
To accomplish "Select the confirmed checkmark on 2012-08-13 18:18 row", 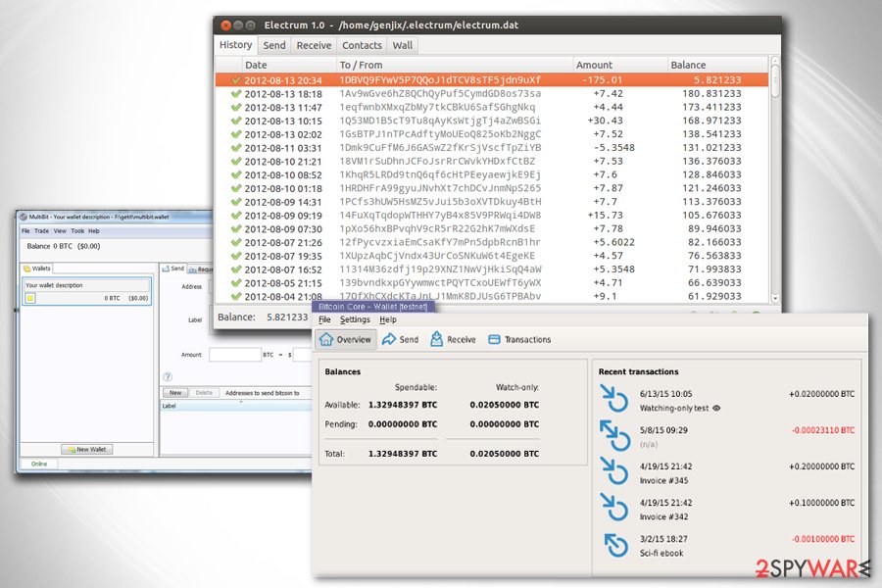I will tap(236, 94).
